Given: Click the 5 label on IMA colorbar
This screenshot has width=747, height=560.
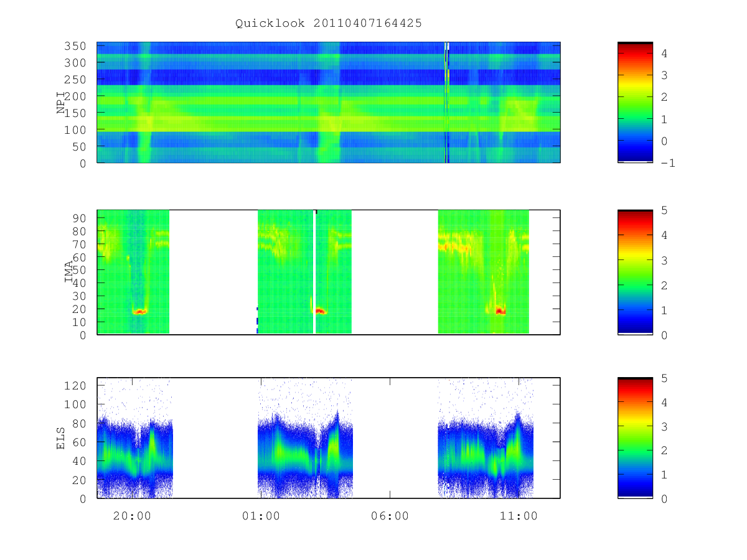Looking at the screenshot, I should point(664,210).
